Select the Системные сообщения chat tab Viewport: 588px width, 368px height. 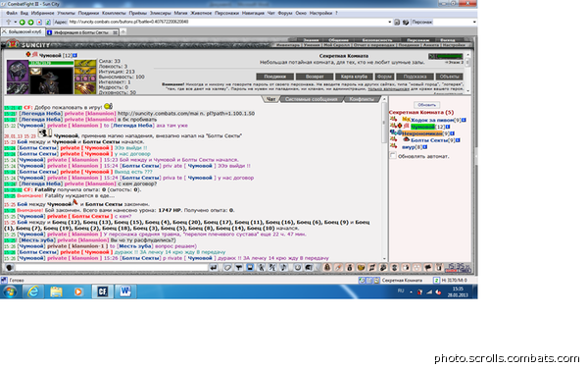coord(311,99)
